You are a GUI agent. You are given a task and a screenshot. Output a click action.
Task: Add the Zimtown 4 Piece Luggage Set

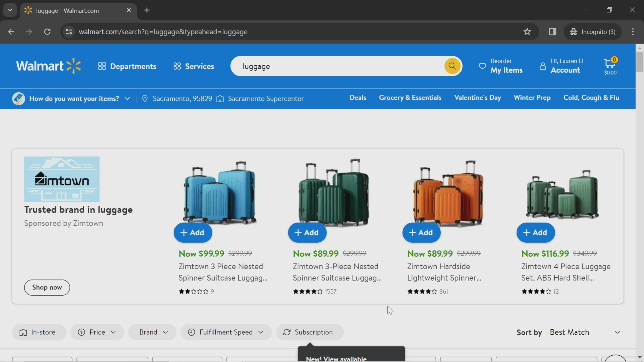[x=535, y=233]
